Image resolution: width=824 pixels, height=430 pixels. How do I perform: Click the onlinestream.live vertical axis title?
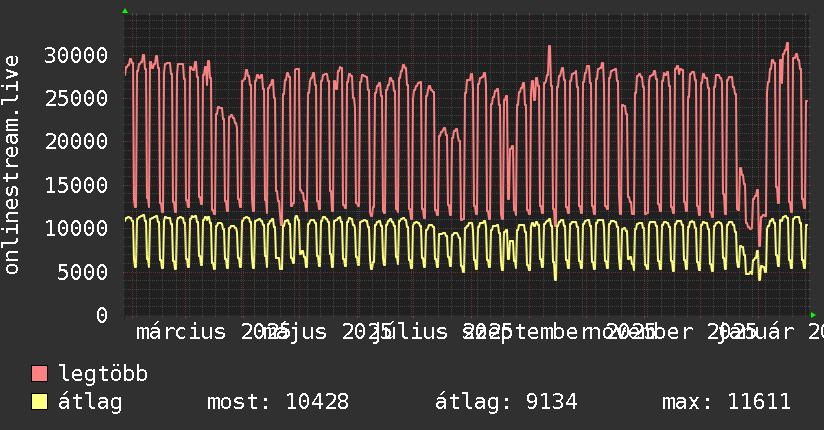click(12, 165)
